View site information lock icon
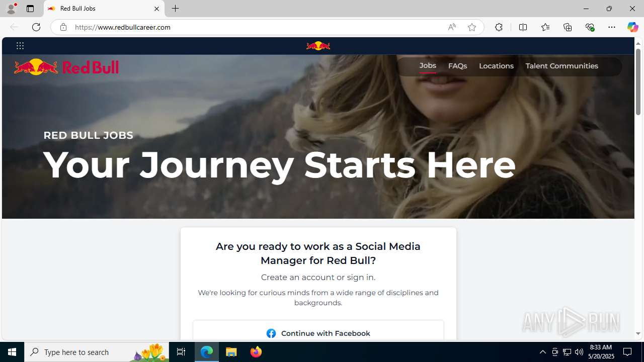The width and height of the screenshot is (644, 362). point(63,27)
